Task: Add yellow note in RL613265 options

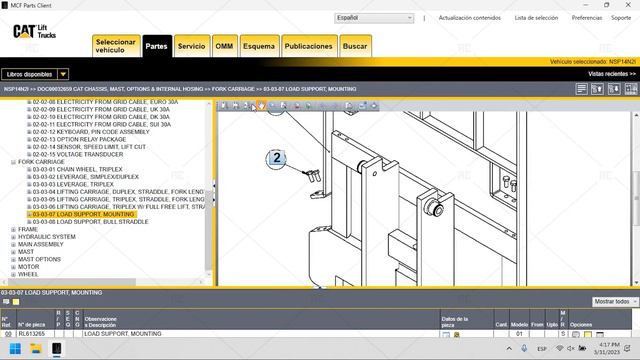Action: coord(588,335)
